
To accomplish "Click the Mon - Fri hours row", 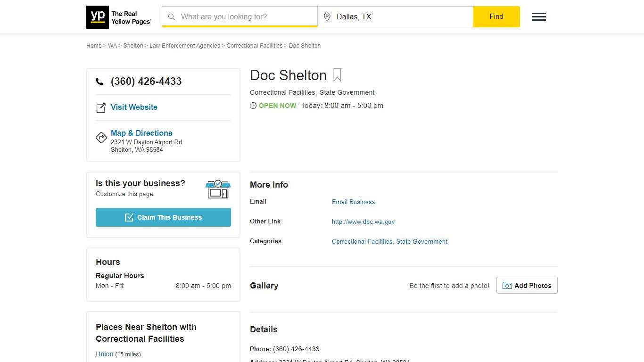I will [163, 286].
